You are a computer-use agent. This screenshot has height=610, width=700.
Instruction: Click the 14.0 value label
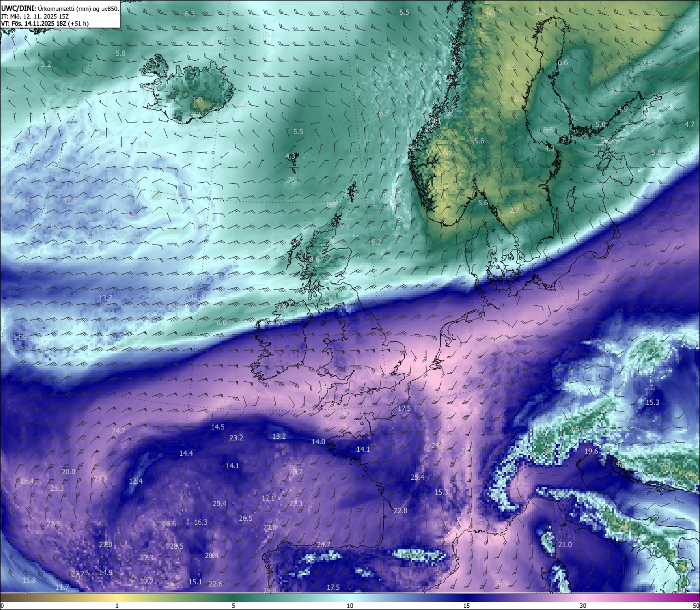(318, 441)
